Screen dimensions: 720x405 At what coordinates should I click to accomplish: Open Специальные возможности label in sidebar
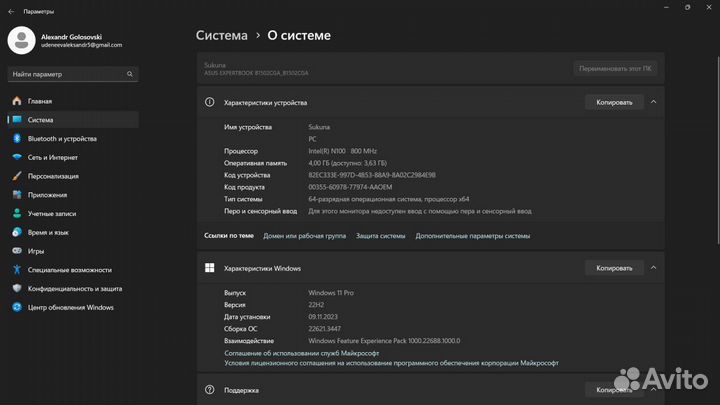pyautogui.click(x=70, y=270)
